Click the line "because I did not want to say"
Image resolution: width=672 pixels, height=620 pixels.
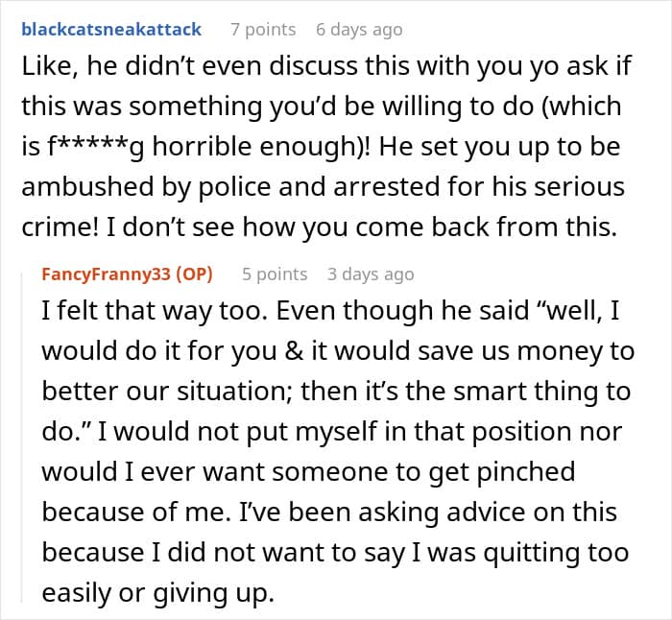[335, 552]
